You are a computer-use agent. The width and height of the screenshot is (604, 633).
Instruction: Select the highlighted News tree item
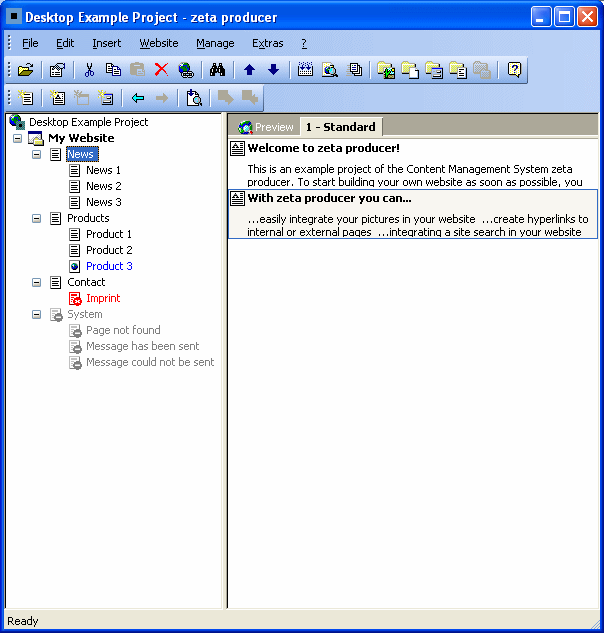pos(82,154)
